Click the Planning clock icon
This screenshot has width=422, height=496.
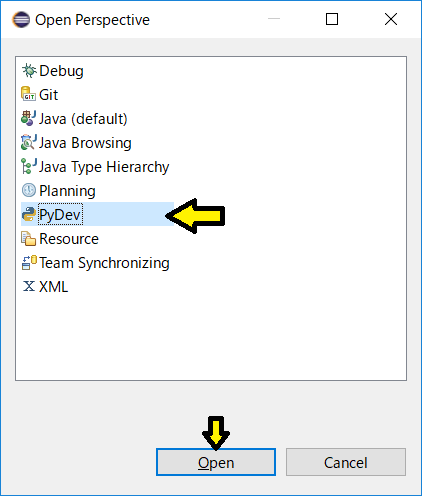click(29, 191)
